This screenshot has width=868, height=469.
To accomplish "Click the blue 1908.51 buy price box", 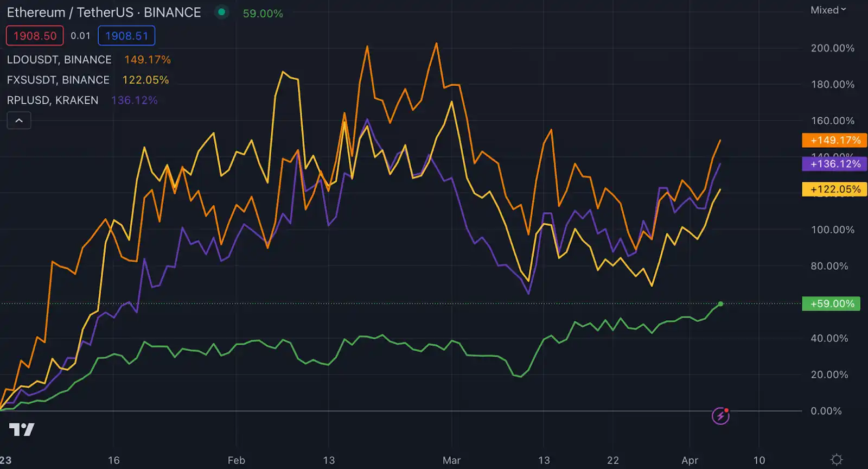I will (126, 36).
